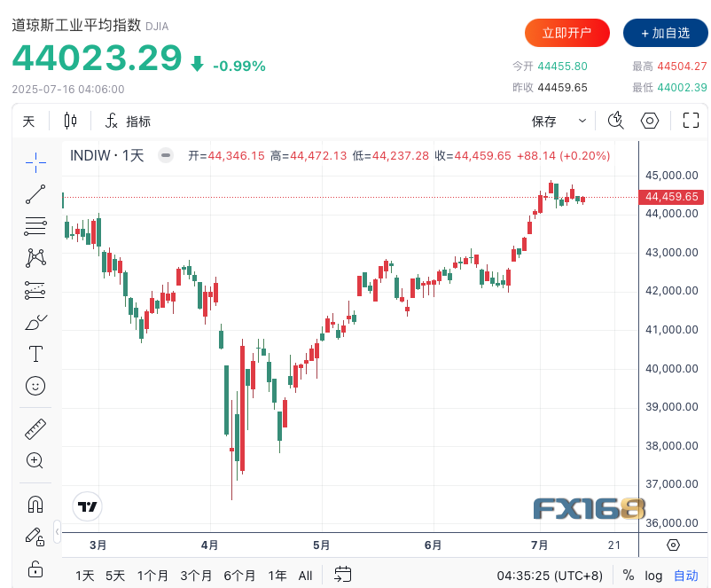Select the trend line drawing tool
Viewport: 711px width, 588px height.
[x=35, y=194]
